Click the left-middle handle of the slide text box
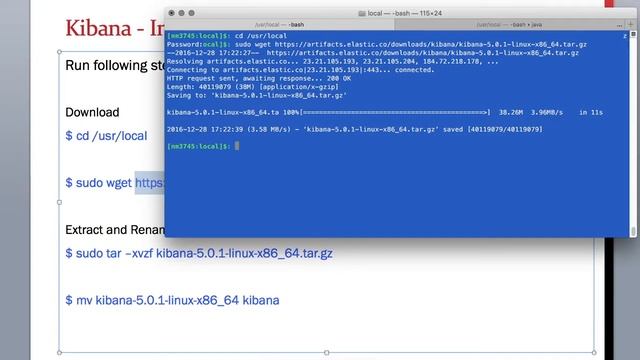The width and height of the screenshot is (640, 360). click(60, 202)
